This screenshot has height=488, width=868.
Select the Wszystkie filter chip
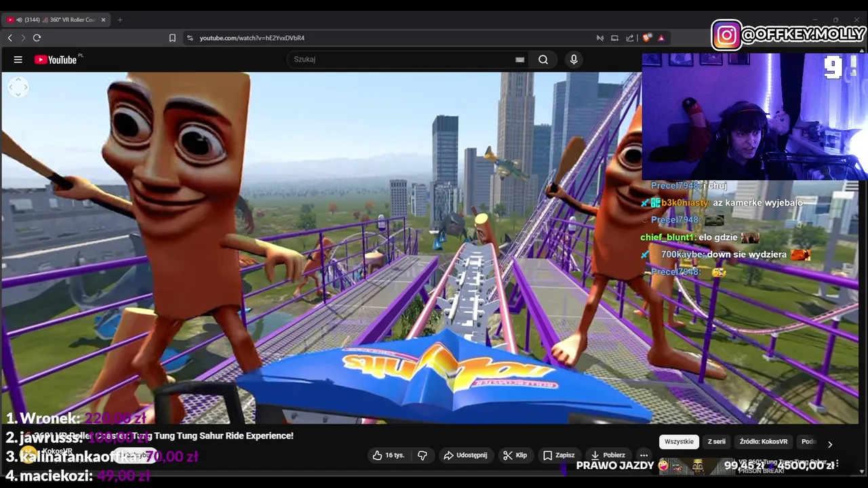pyautogui.click(x=679, y=442)
